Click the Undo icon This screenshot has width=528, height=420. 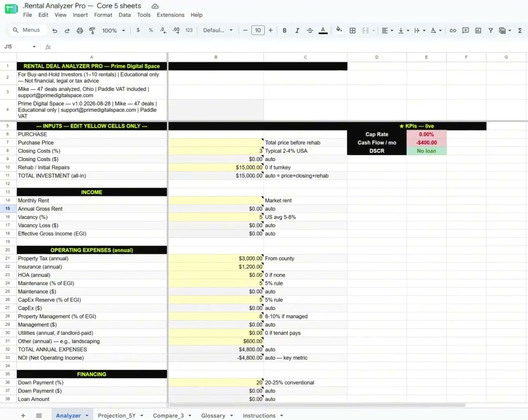click(54, 31)
